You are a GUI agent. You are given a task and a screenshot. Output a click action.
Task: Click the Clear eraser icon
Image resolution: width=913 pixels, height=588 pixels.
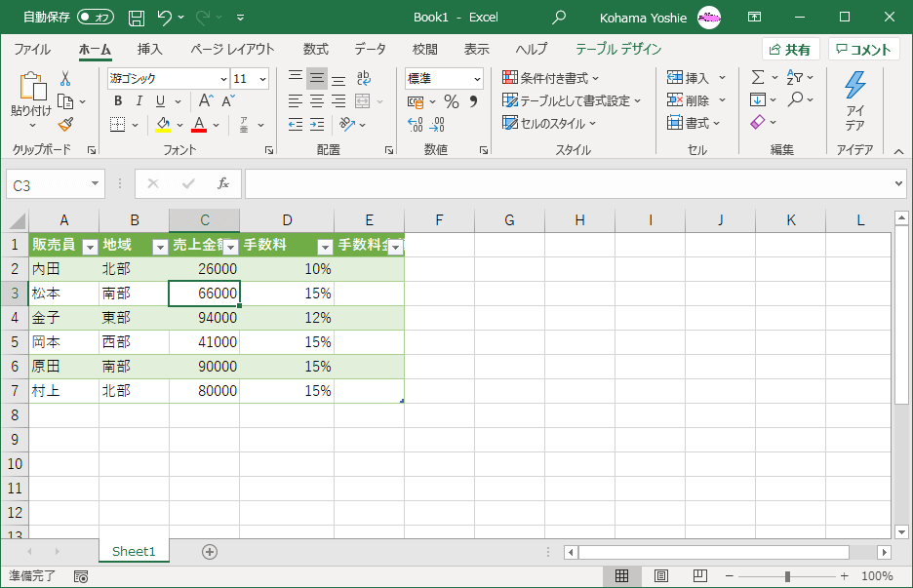(758, 122)
